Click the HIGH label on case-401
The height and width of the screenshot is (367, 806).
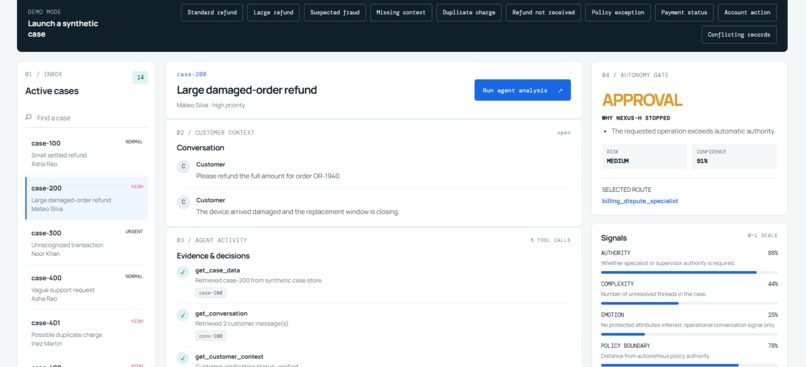tap(137, 321)
